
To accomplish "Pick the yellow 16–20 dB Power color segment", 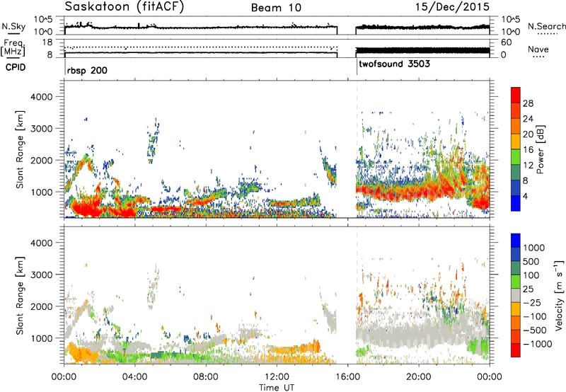I will 516,141.
